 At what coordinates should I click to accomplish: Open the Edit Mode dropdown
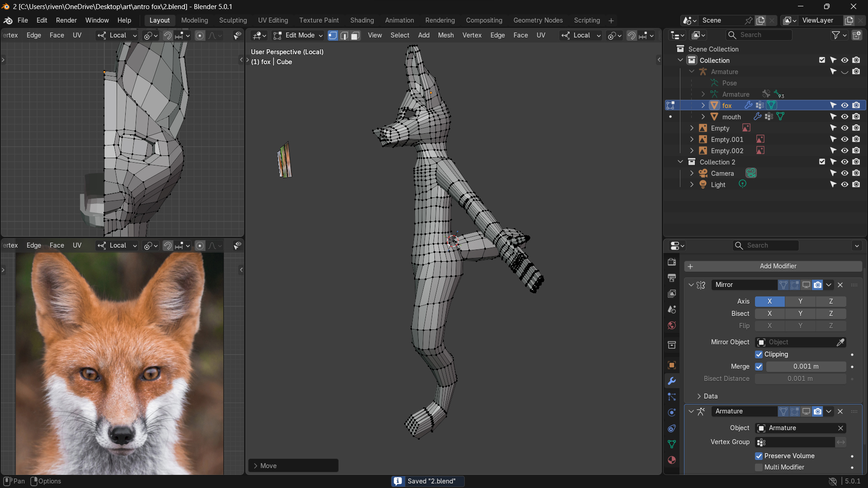tap(298, 35)
